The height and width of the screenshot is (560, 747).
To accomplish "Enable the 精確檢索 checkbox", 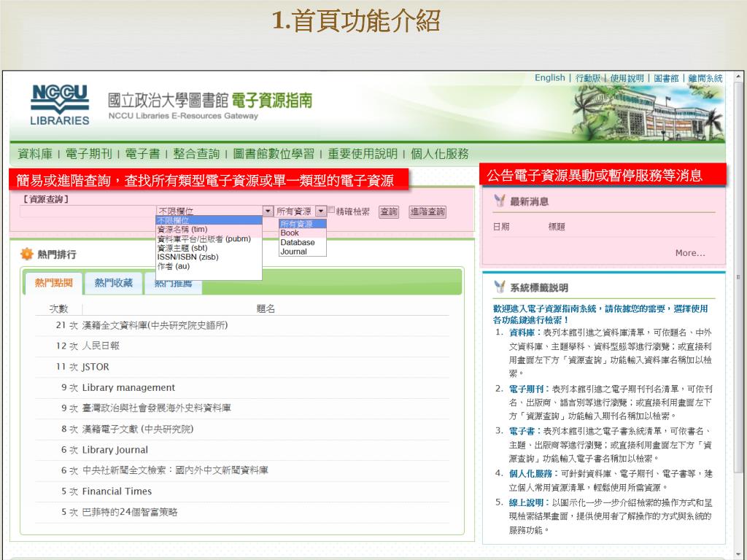I will pos(331,210).
